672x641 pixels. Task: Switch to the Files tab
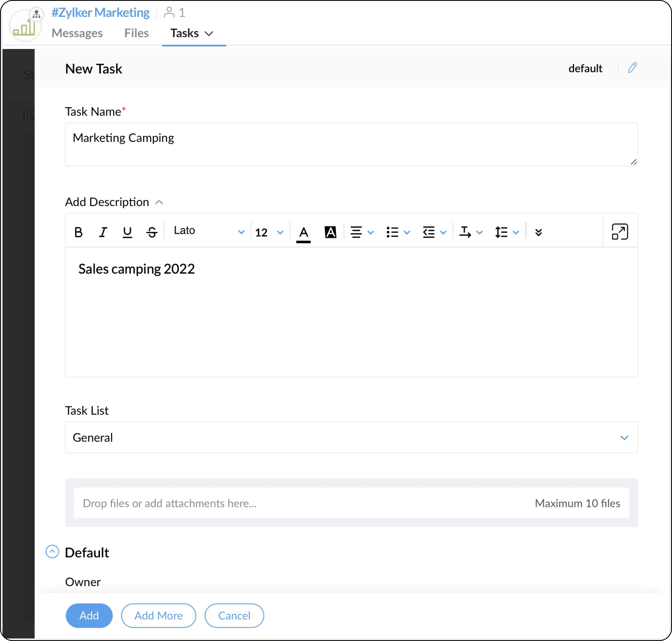coord(136,33)
